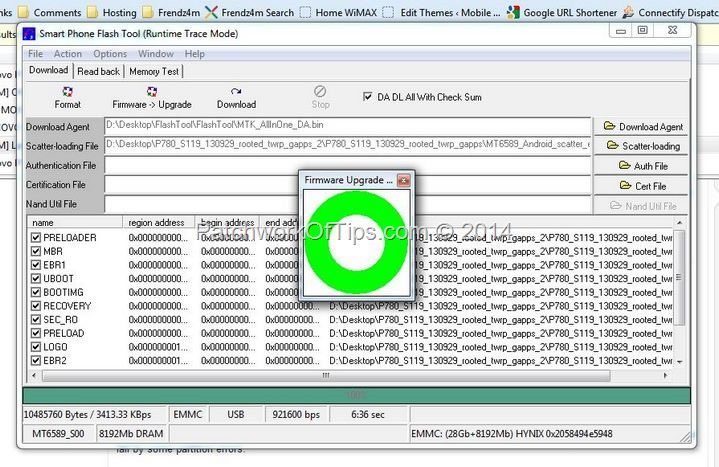This screenshot has height=467, width=719.
Task: Open the File menu
Action: (x=35, y=54)
